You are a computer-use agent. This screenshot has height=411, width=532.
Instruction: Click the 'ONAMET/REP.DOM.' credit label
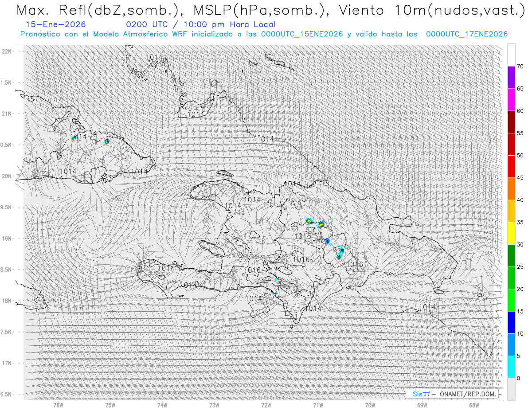coord(467,394)
